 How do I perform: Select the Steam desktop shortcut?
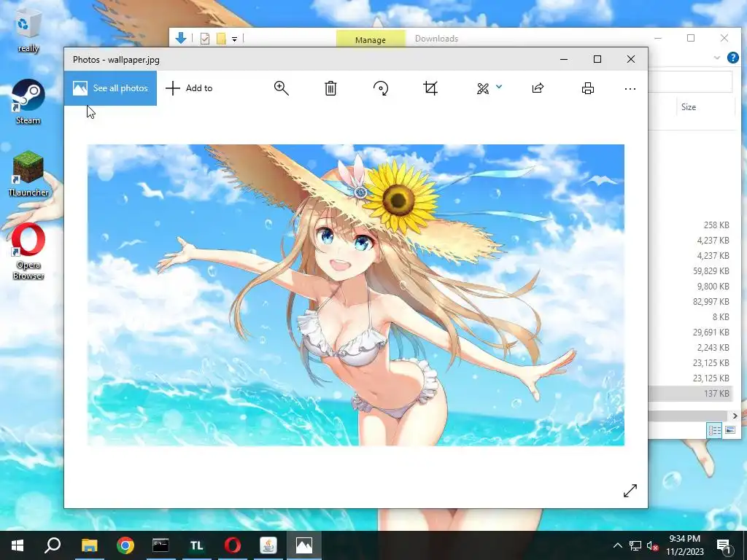point(28,102)
